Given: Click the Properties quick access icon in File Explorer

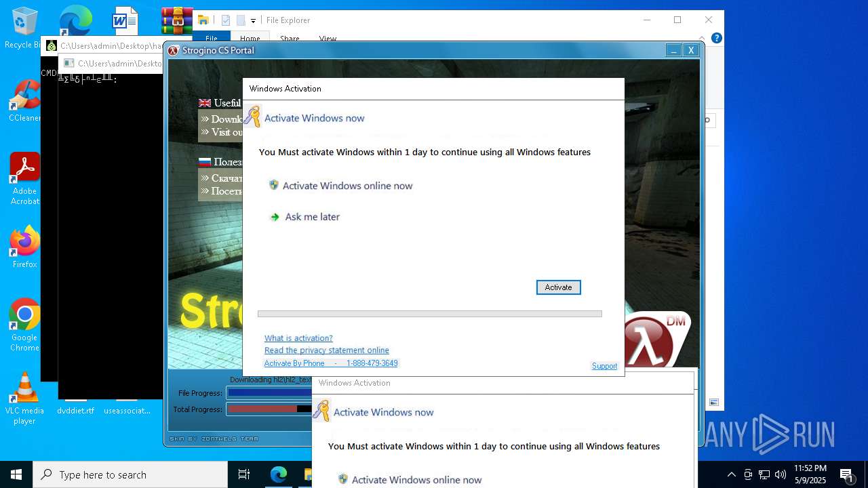Looking at the screenshot, I should pos(226,20).
